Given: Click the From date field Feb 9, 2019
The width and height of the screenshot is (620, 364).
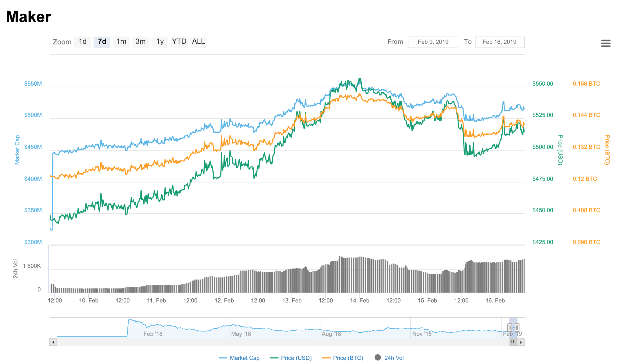Looking at the screenshot, I should (433, 42).
